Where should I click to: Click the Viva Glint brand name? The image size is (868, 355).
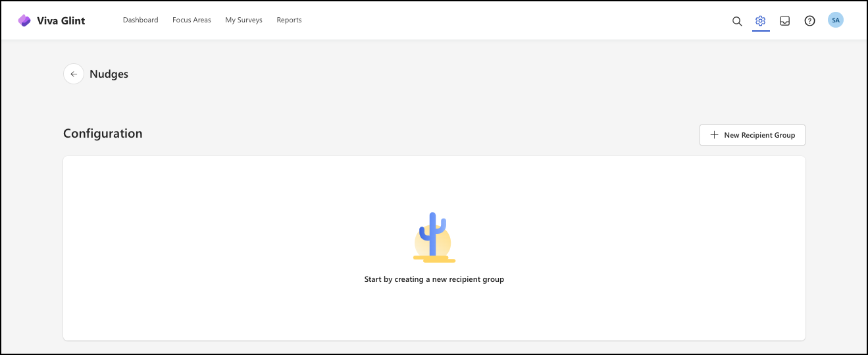click(61, 20)
